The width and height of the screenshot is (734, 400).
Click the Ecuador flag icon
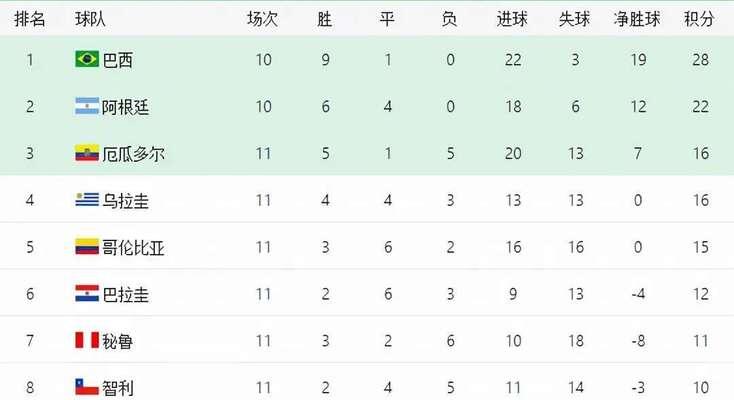87,153
